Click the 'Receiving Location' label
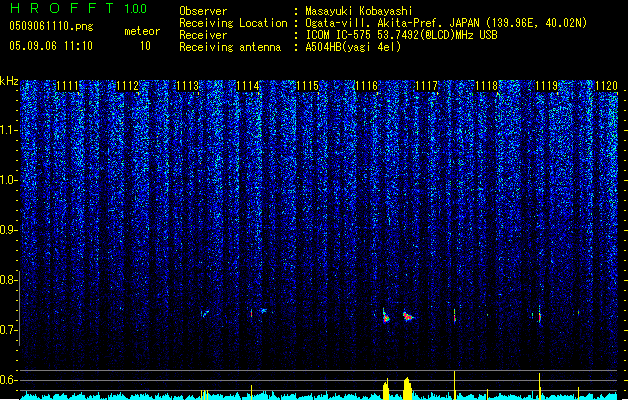This screenshot has height=400, width=629. 233,23
